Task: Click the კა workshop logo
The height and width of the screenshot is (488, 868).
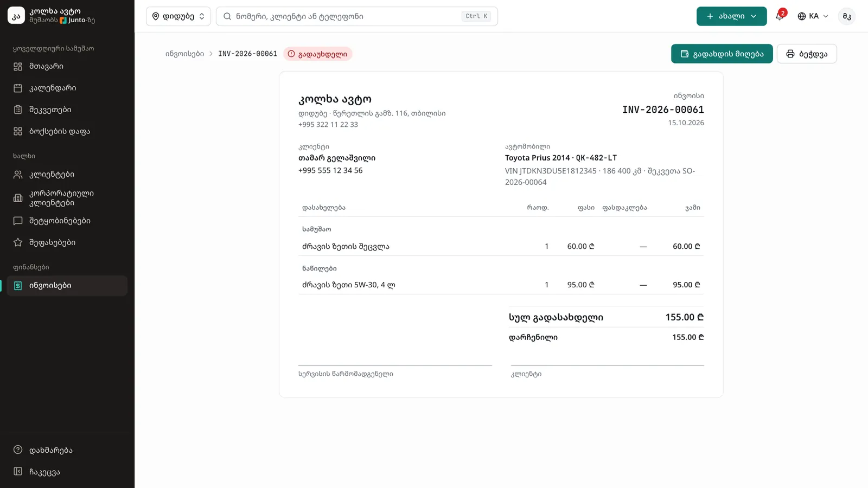Action: pyautogui.click(x=16, y=16)
